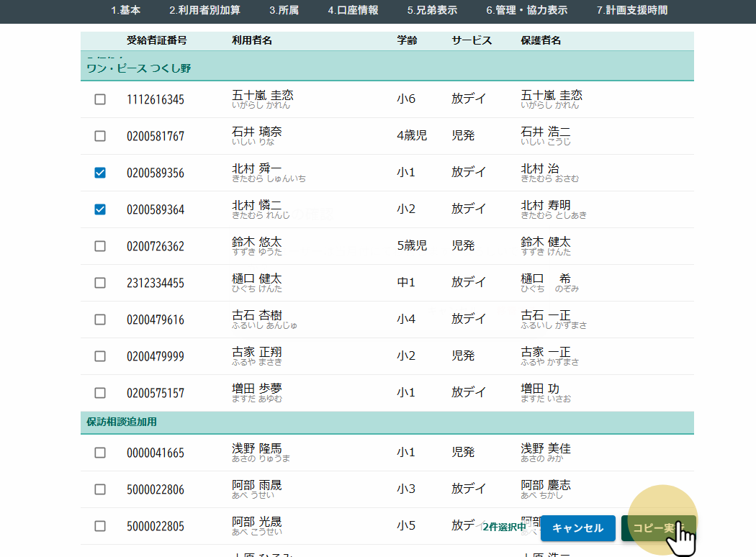The height and width of the screenshot is (557, 756).
Task: Uncheck the 北村 舜一 checkbox
Action: tap(100, 173)
